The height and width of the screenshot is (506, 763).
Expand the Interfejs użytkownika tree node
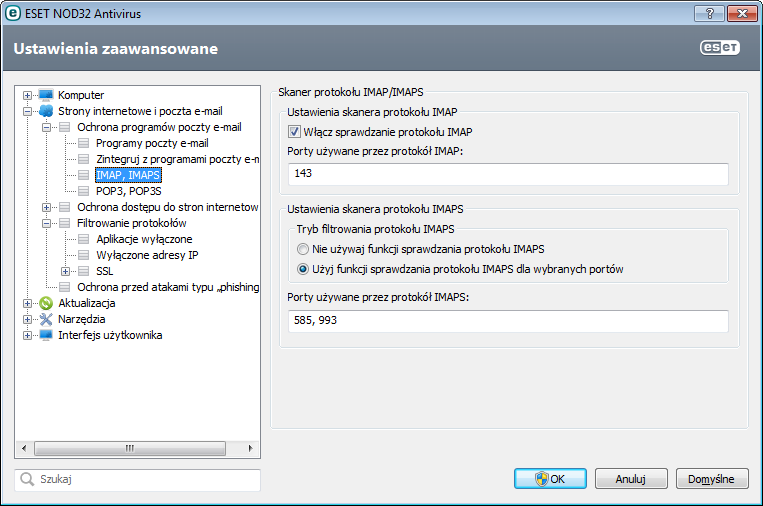point(27,335)
